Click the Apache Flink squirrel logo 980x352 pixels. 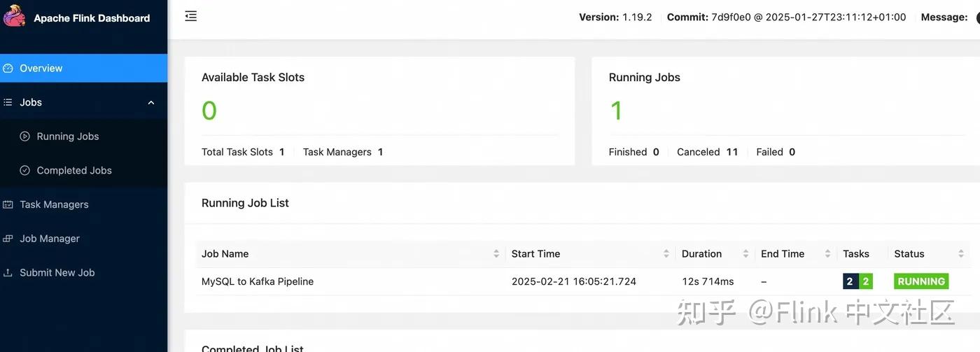[14, 17]
